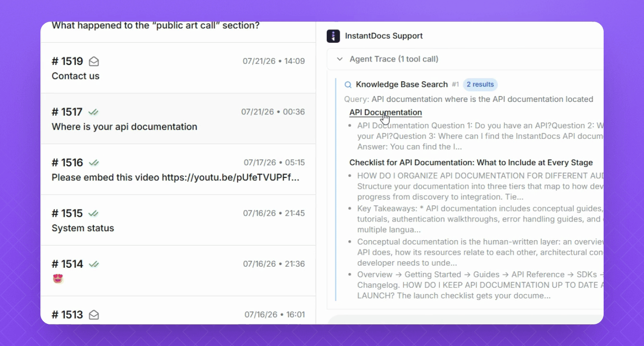Click the double checkmark icon on ticket #1516
The width and height of the screenshot is (644, 346).
click(x=94, y=163)
